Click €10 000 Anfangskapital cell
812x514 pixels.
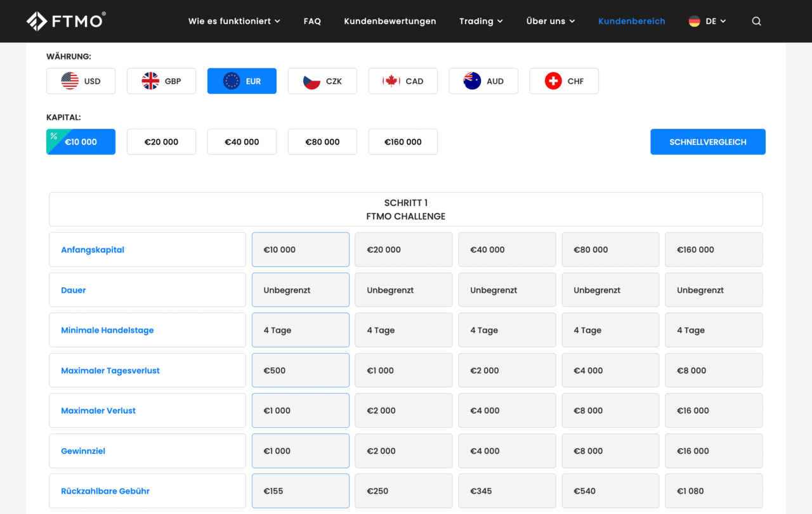301,250
